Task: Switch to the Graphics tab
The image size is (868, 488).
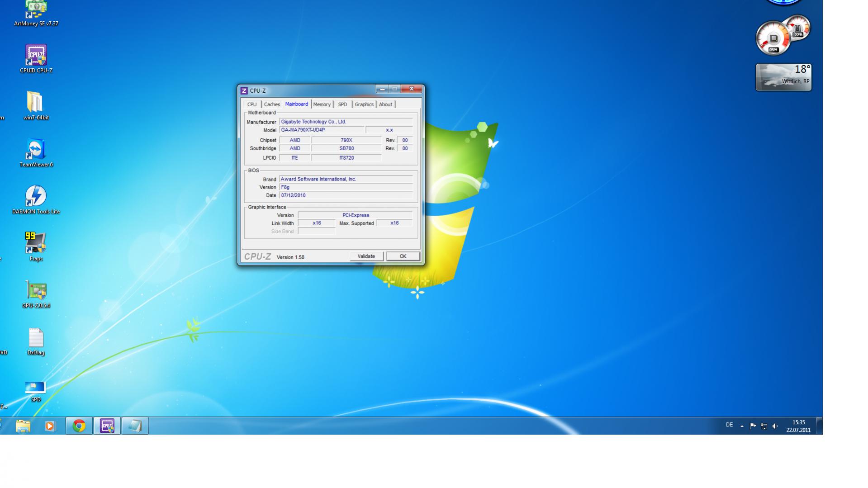Action: click(x=364, y=104)
